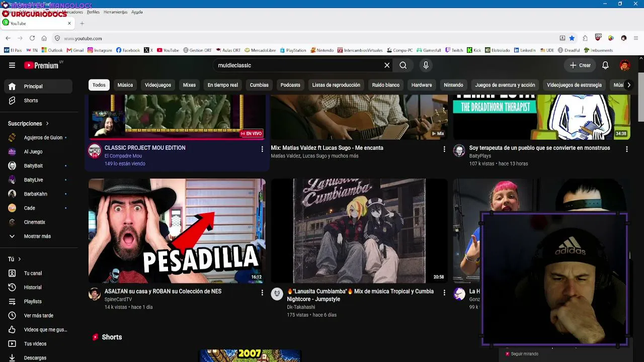Open Tu canal
Image resolution: width=644 pixels, height=362 pixels.
[38, 274]
